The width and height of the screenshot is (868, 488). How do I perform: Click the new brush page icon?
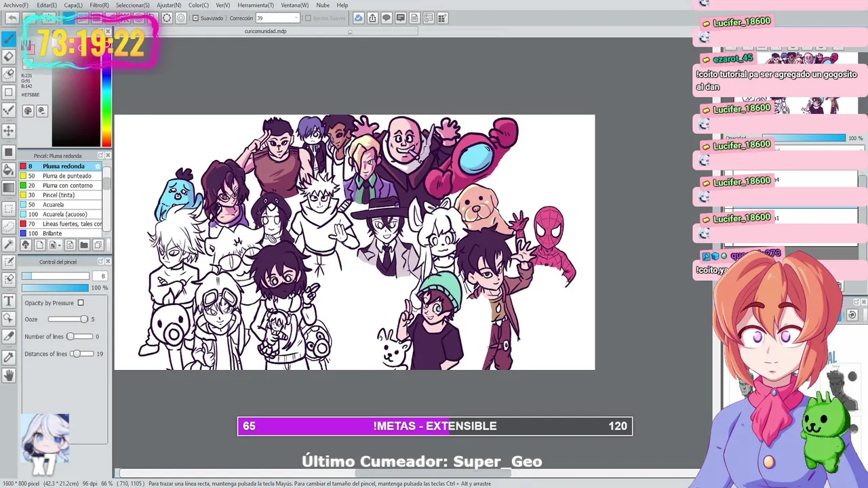[39, 245]
